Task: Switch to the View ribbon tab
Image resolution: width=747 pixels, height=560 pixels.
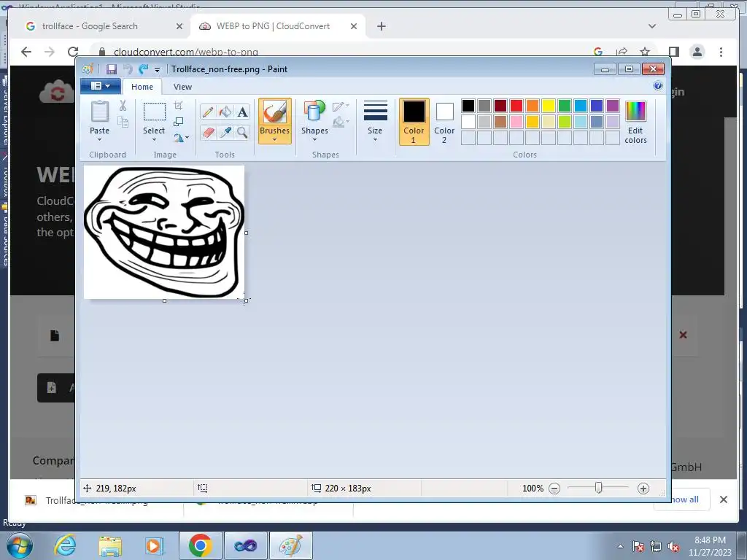Action: coord(182,87)
